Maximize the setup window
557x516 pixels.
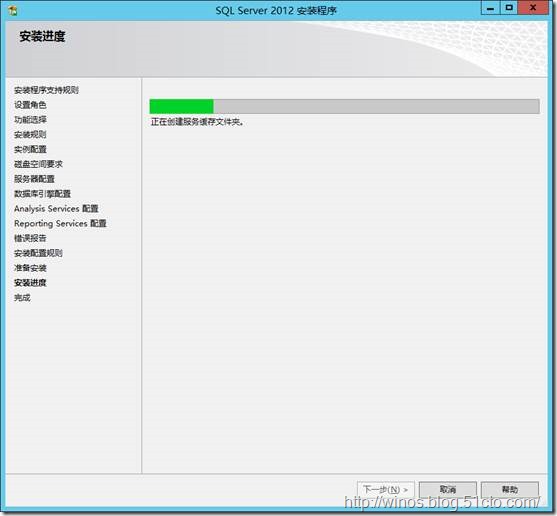(x=509, y=8)
